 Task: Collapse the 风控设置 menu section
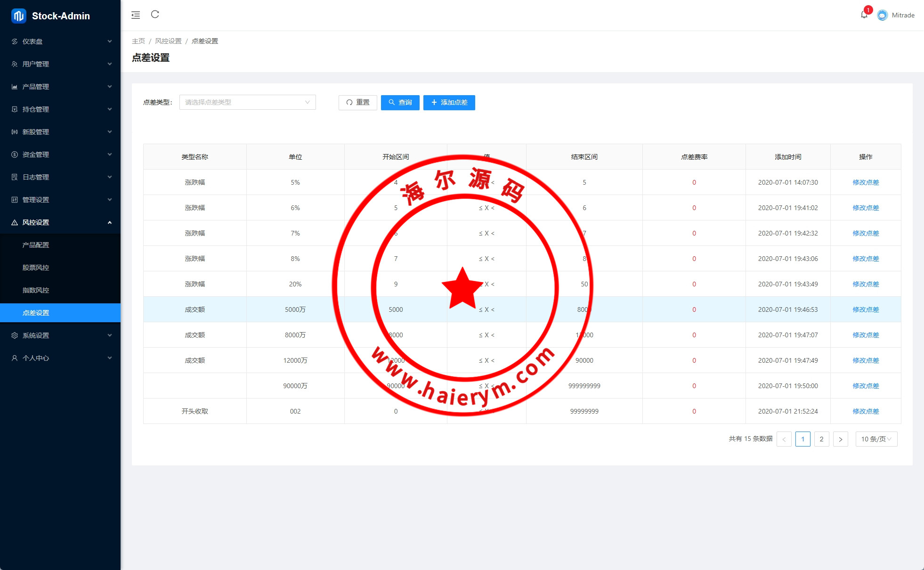tap(60, 222)
